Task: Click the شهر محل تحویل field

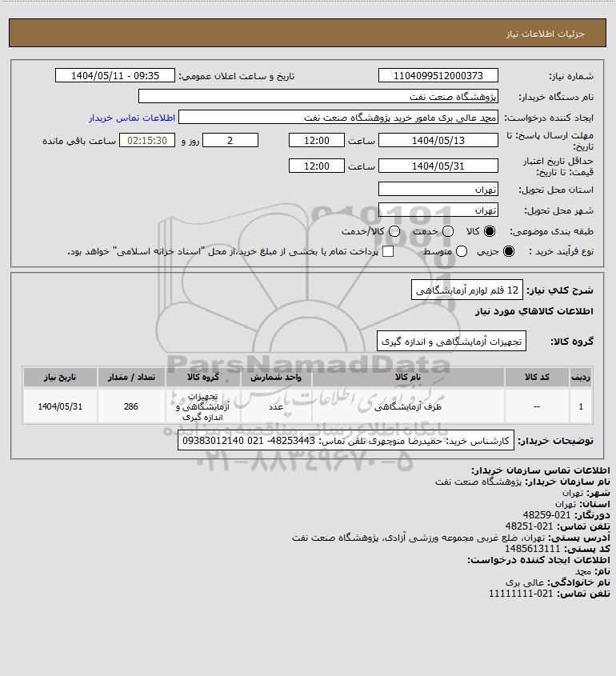Action: click(438, 210)
